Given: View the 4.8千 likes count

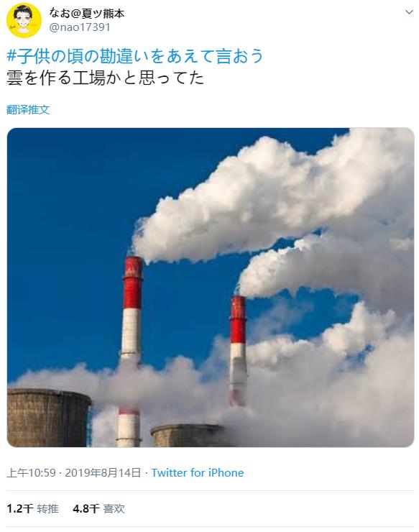Looking at the screenshot, I should click(x=86, y=508).
